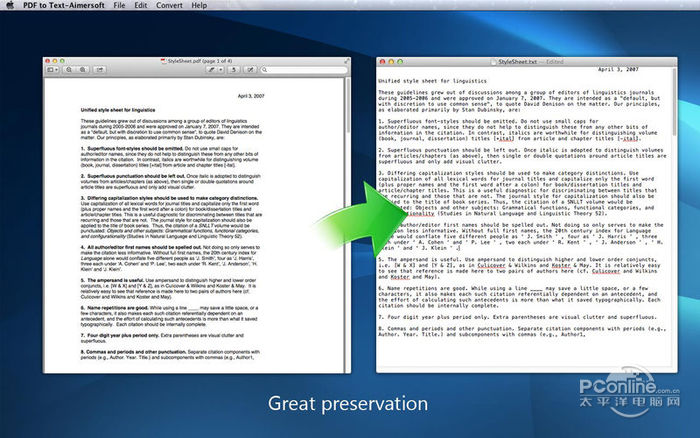Click the Share icon in PDF viewer toolbar
700x438 pixels.
[100, 70]
